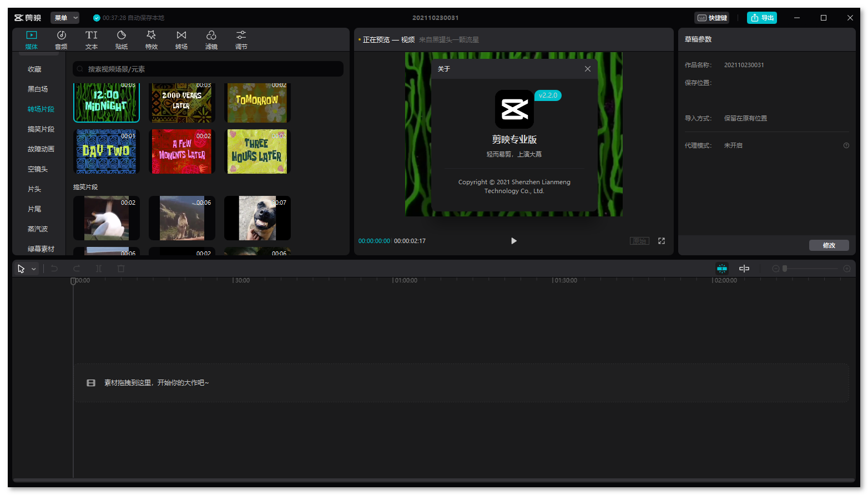Click the timeline drop area placeholder text

tap(157, 383)
